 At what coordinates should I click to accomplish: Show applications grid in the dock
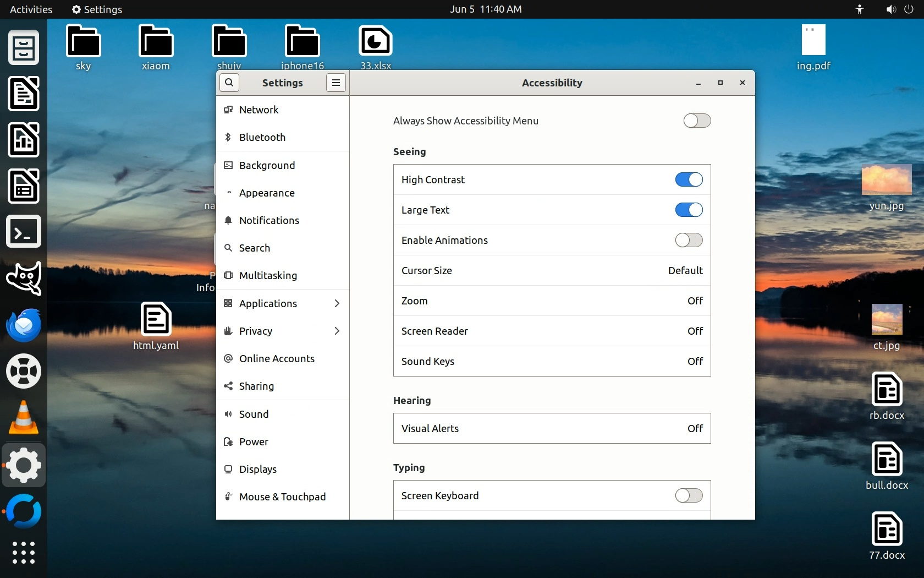24,552
